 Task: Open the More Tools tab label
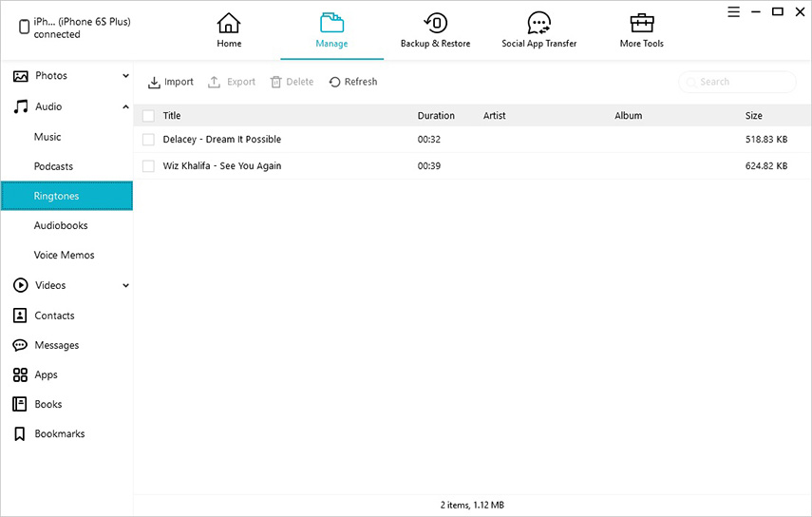tap(642, 44)
